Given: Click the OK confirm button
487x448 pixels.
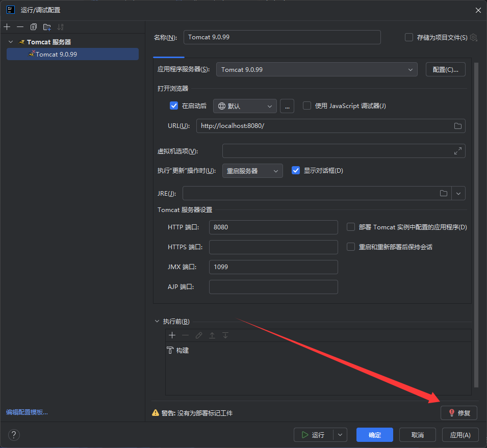Looking at the screenshot, I should 375,435.
